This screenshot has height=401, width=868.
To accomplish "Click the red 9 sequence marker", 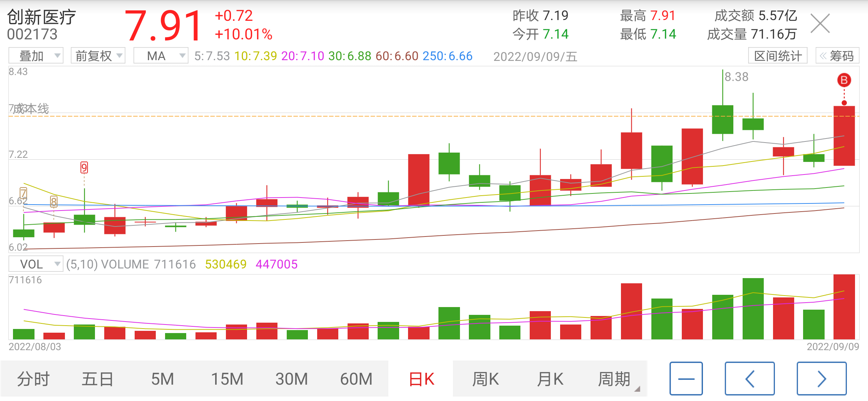I will click(84, 168).
